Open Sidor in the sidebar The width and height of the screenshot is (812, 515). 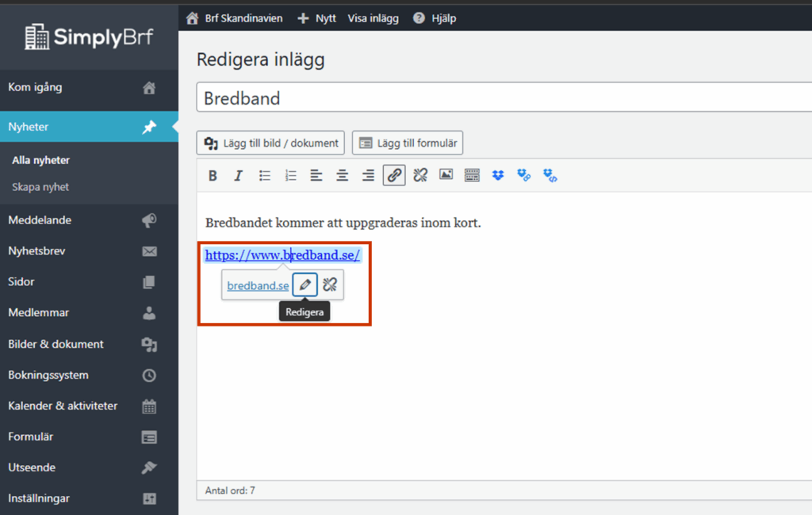pos(89,282)
